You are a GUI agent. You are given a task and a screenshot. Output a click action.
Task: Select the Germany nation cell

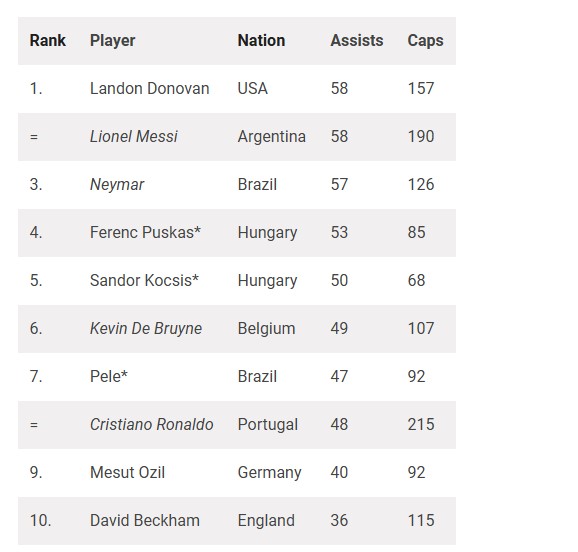pyautogui.click(x=269, y=473)
